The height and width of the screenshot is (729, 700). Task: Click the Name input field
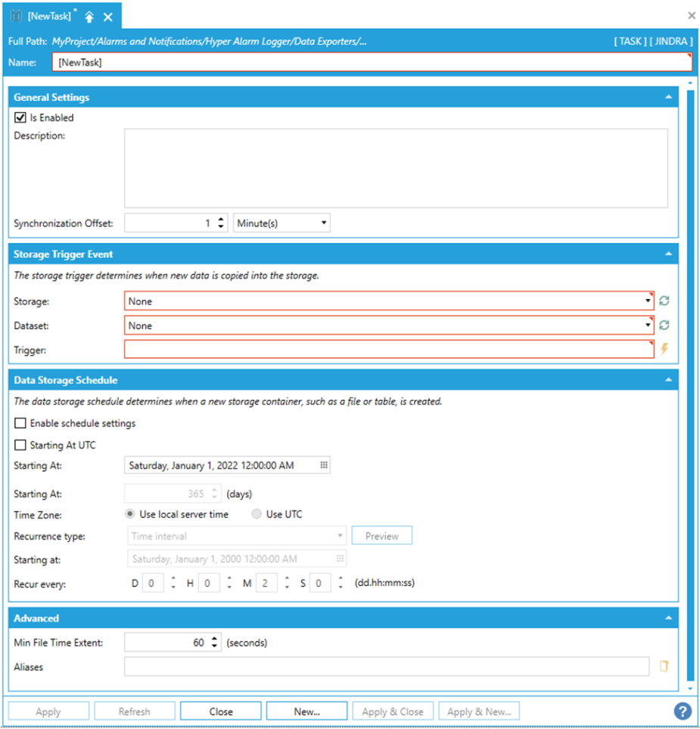point(372,62)
